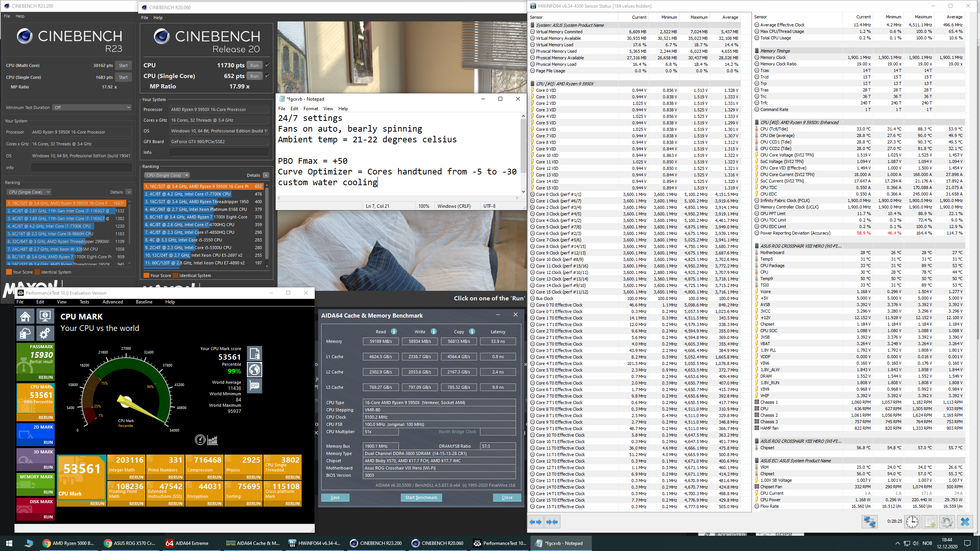Click the info icon next to AIDA64 Read
The image size is (980, 551).
394,331
